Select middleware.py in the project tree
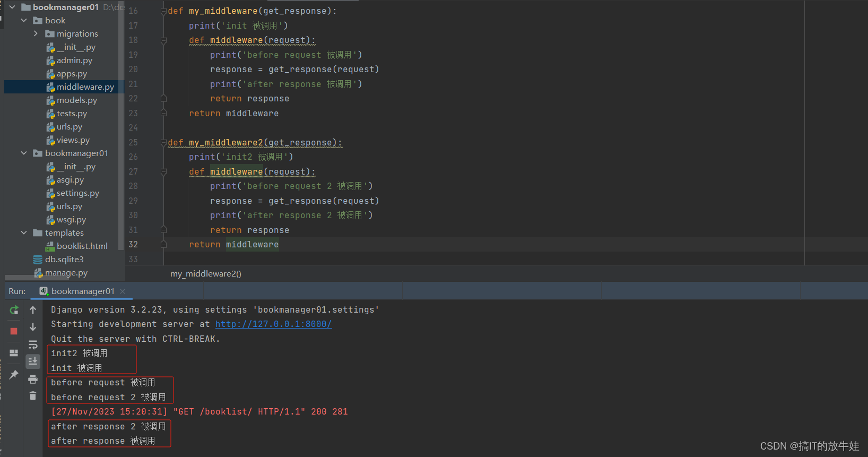 (80, 87)
